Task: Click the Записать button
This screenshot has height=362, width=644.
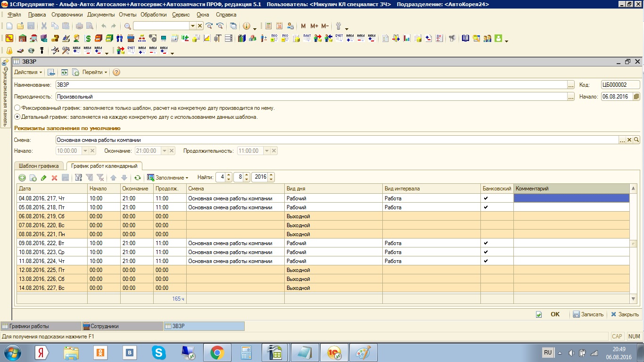Action: (x=588, y=314)
